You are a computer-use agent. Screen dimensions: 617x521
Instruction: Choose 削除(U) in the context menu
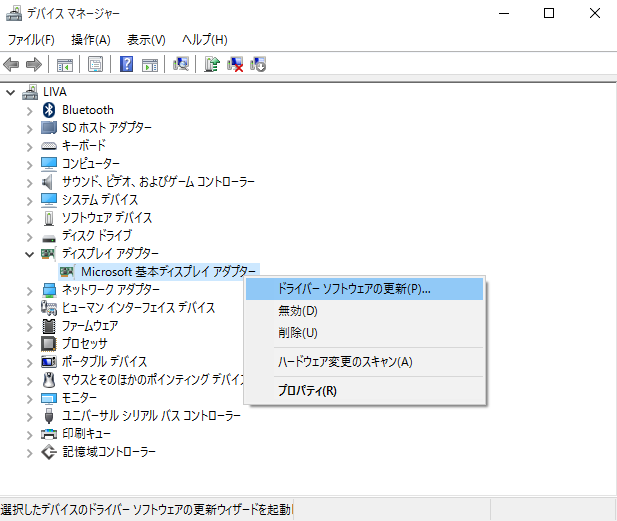coord(364,333)
